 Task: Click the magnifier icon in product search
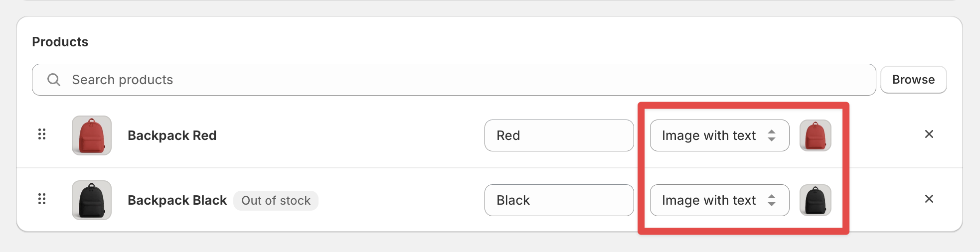(x=54, y=80)
